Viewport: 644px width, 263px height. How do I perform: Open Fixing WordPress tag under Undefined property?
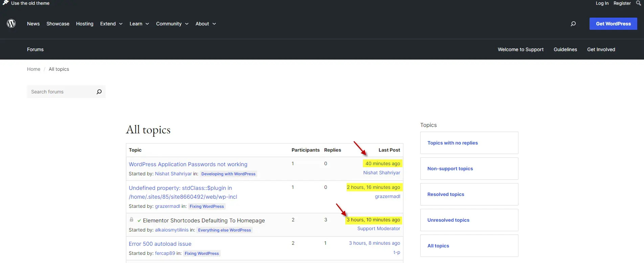pos(206,206)
